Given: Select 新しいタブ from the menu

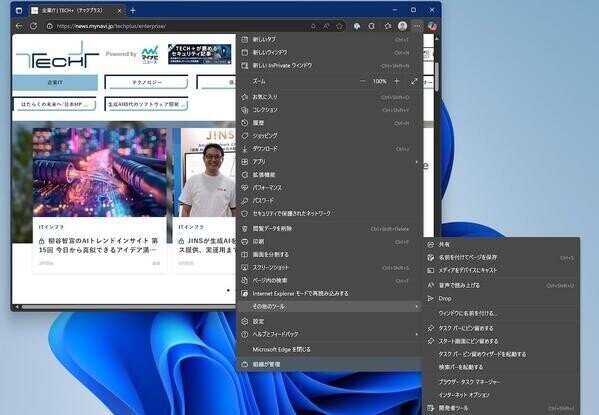Looking at the screenshot, I should (x=329, y=39).
